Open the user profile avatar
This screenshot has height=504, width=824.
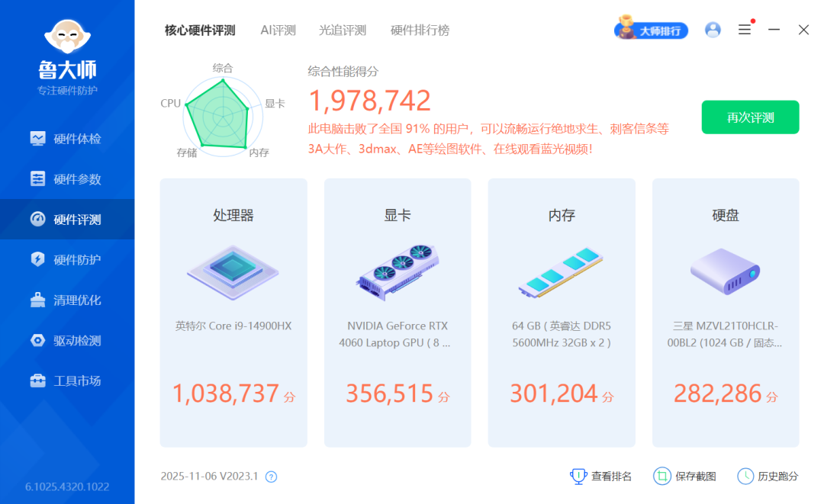pos(713,30)
